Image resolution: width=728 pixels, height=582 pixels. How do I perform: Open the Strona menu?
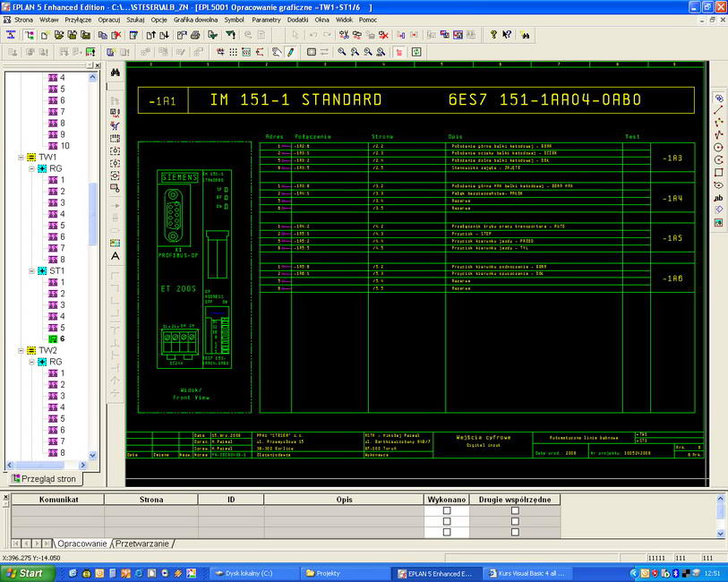(23, 20)
